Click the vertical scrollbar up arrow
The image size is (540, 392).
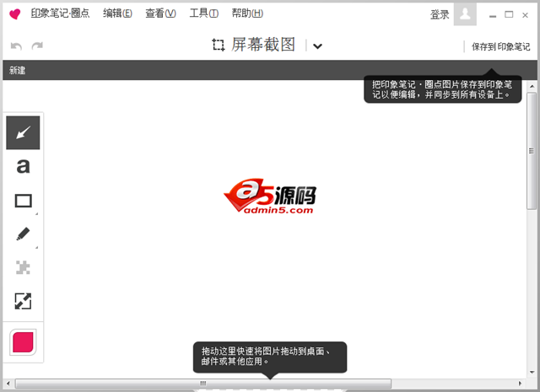[532, 86]
